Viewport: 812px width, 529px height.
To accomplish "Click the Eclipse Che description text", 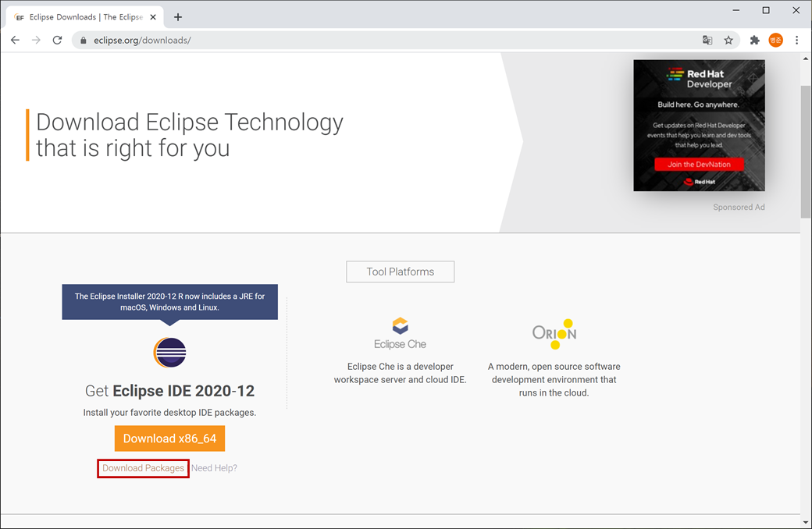I will point(401,373).
